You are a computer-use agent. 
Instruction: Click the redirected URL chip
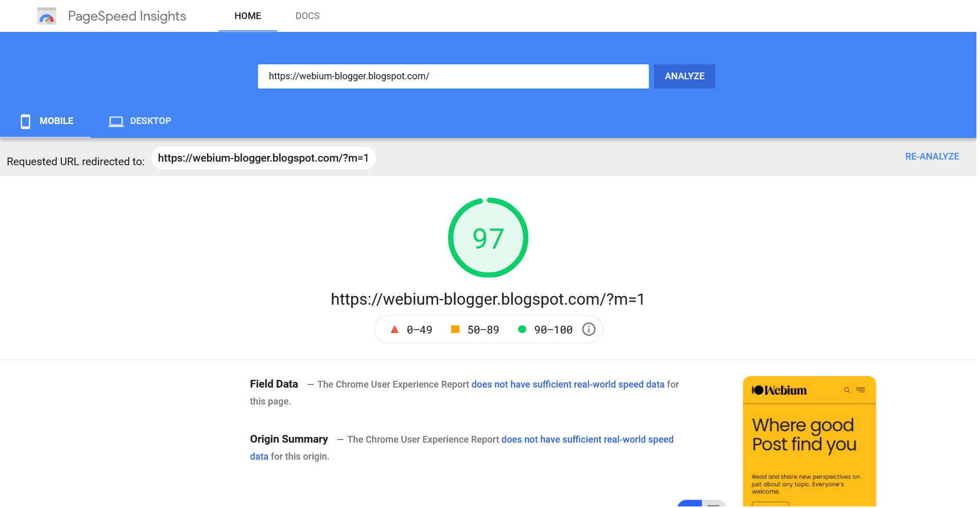263,158
